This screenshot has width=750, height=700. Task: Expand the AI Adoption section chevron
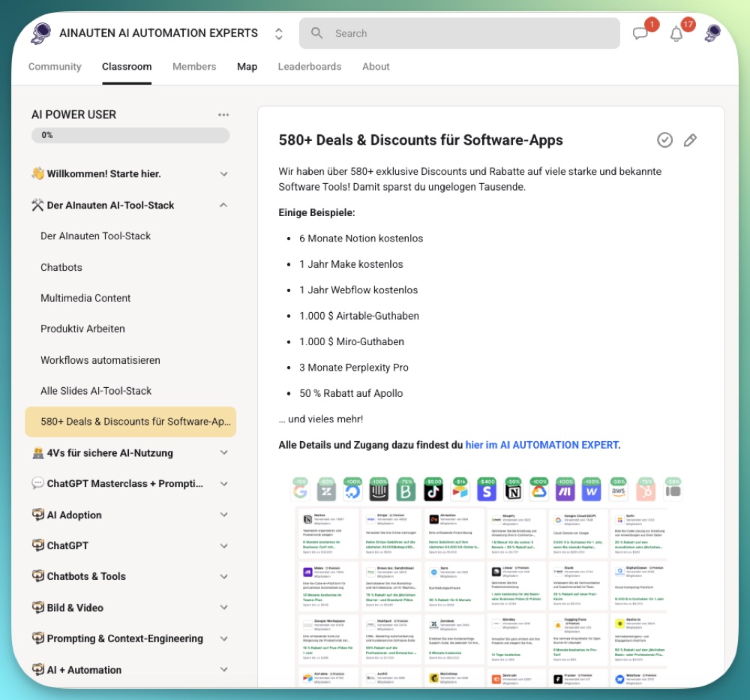point(223,515)
